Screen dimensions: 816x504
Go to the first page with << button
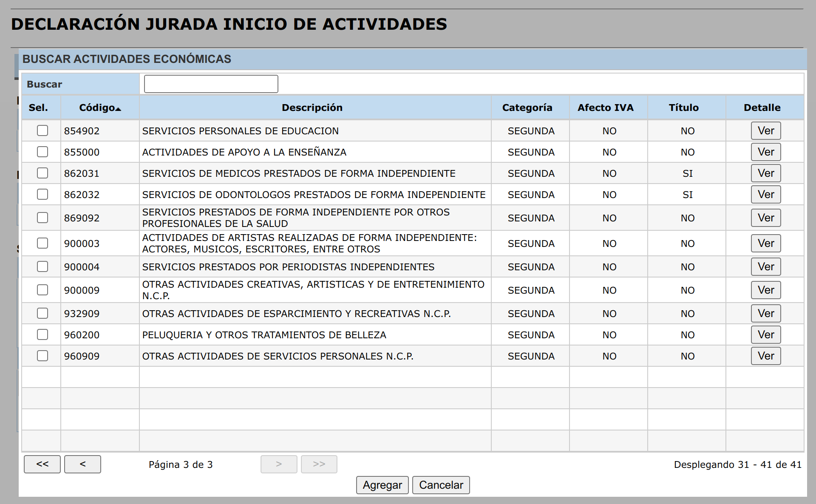point(42,464)
